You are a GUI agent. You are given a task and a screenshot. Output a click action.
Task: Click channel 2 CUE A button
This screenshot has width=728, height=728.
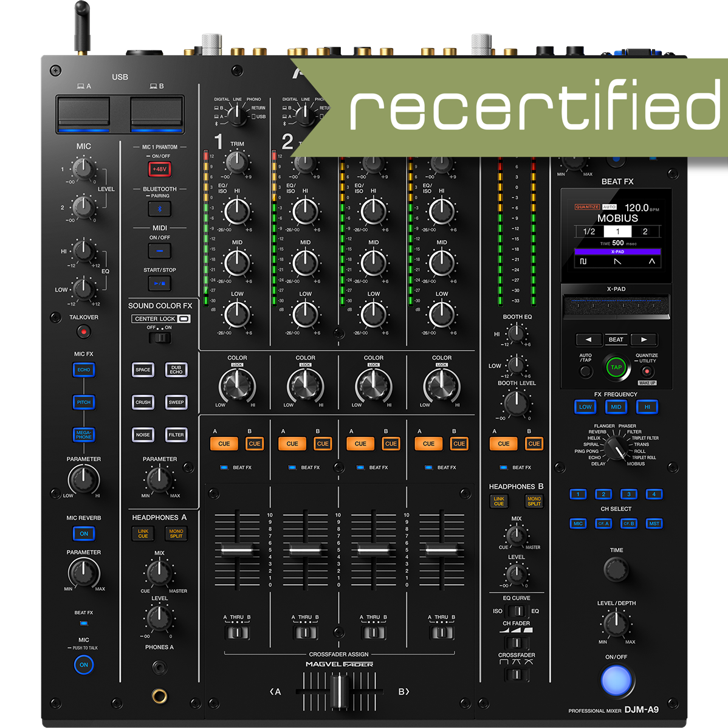pyautogui.click(x=292, y=444)
